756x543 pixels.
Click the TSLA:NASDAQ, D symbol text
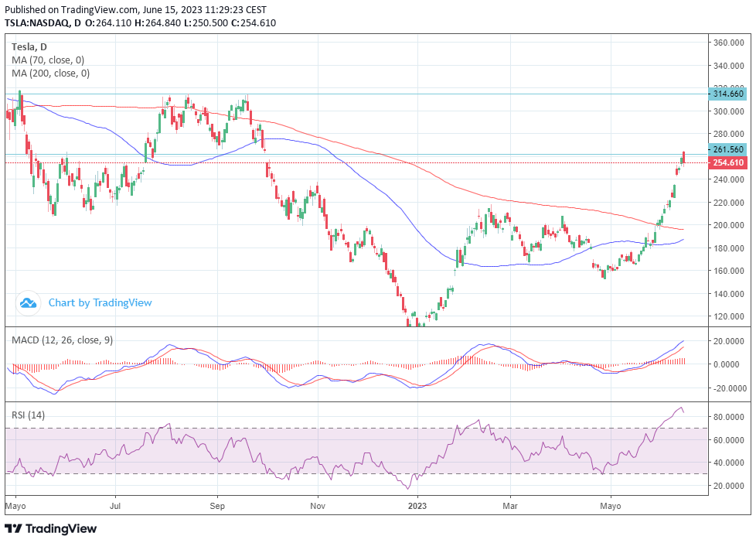(x=43, y=22)
